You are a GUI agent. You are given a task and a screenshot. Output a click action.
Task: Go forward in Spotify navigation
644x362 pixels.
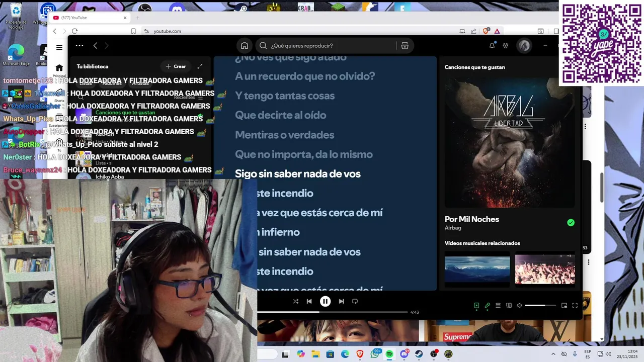(x=106, y=46)
